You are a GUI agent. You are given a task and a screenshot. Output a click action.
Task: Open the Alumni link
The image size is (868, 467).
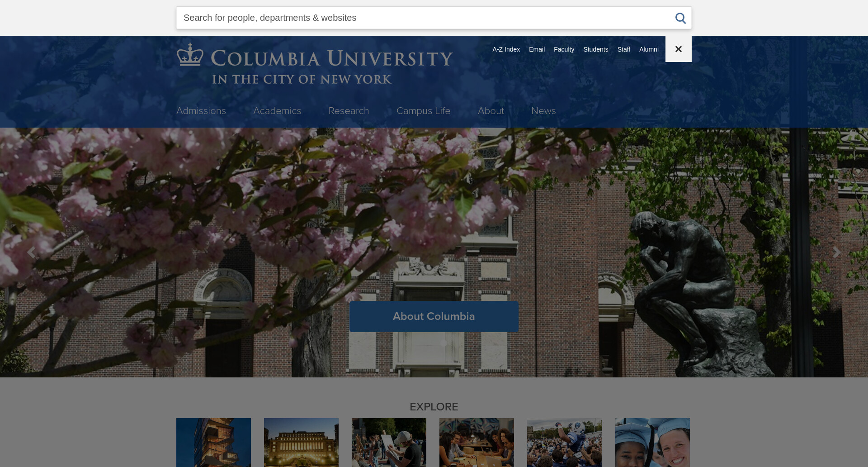point(649,49)
